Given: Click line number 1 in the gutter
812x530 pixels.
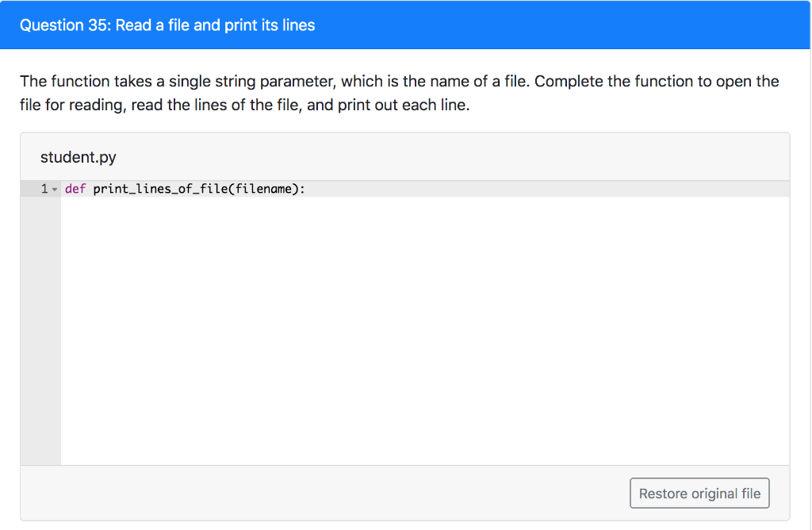Looking at the screenshot, I should 44,189.
